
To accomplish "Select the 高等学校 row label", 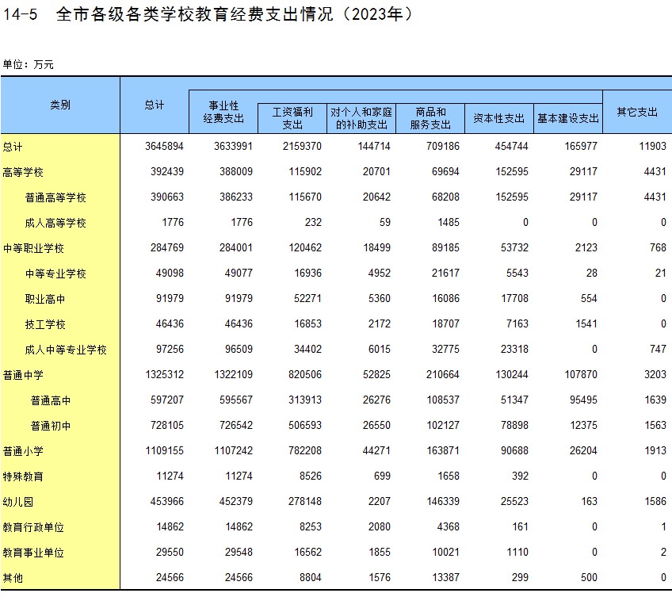I will [23, 172].
